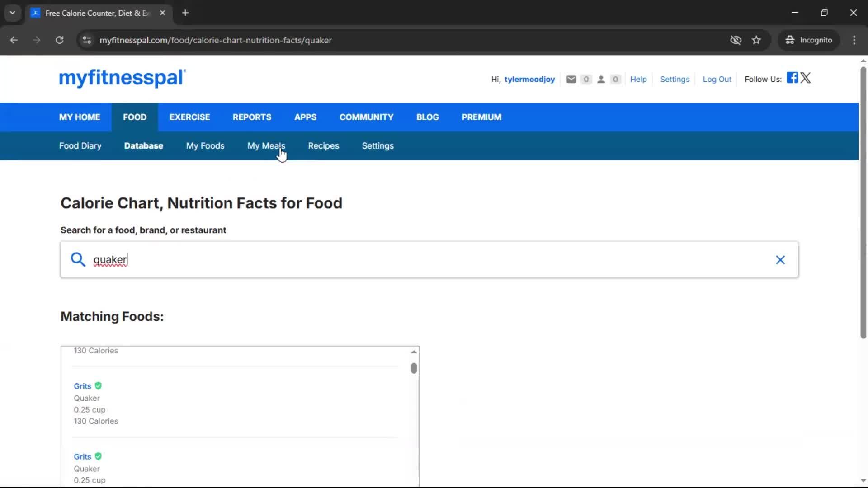Open Food Diary submenu item
This screenshot has height=488, width=868.
pyautogui.click(x=80, y=146)
